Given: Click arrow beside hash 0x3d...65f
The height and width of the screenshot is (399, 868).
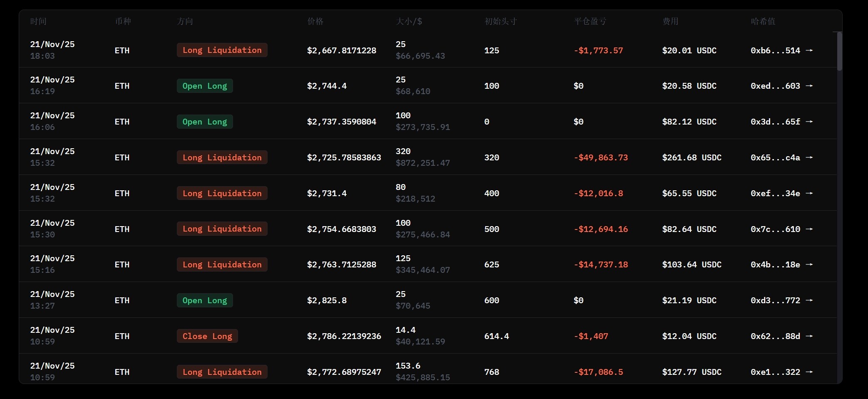Looking at the screenshot, I should (x=809, y=122).
